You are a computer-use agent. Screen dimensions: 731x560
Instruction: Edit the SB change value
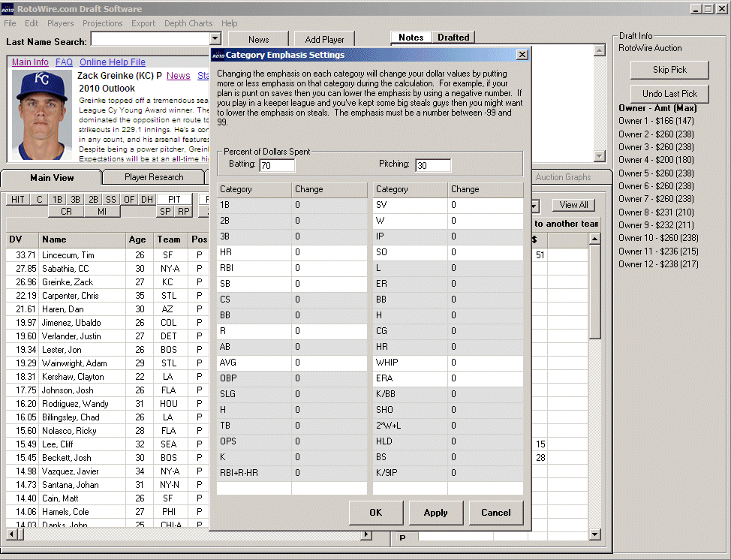[329, 284]
